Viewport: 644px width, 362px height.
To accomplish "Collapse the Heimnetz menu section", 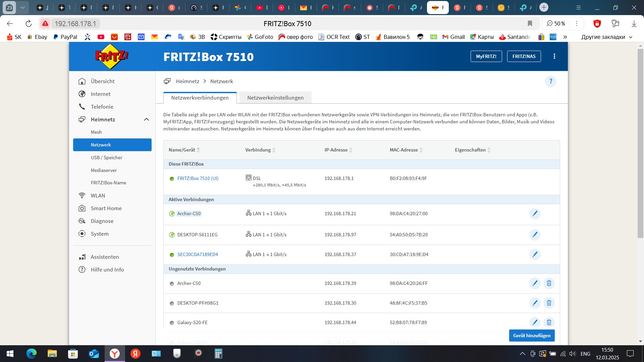I will (147, 119).
